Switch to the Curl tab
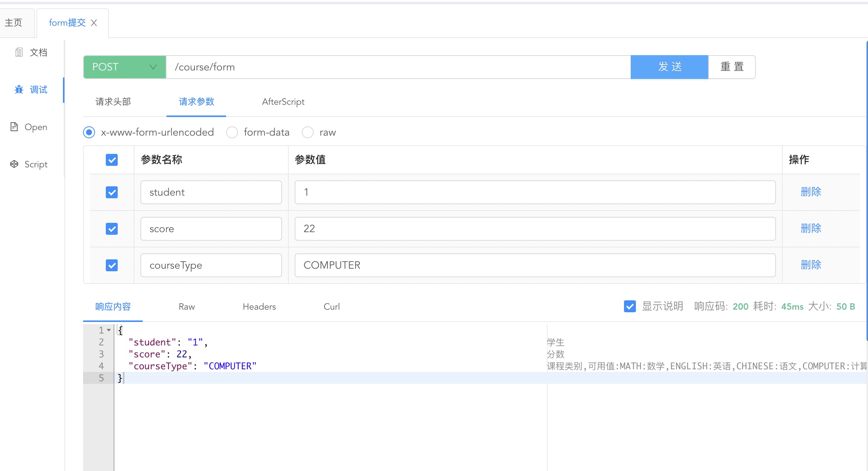Image resolution: width=868 pixels, height=471 pixels. (x=332, y=307)
